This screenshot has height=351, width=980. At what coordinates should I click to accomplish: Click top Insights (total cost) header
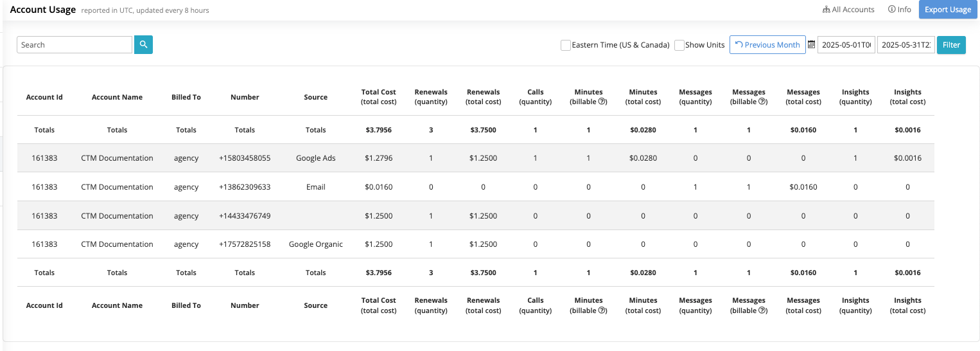[907, 97]
